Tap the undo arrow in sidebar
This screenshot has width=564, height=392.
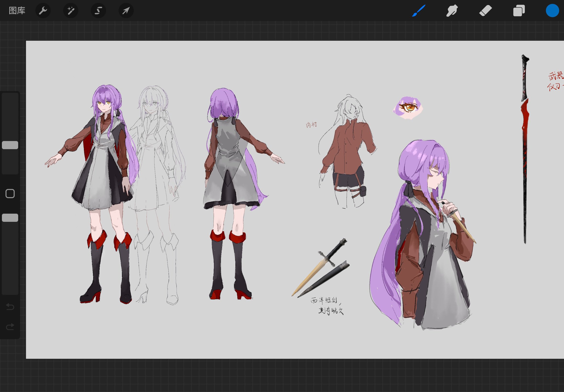click(x=10, y=306)
